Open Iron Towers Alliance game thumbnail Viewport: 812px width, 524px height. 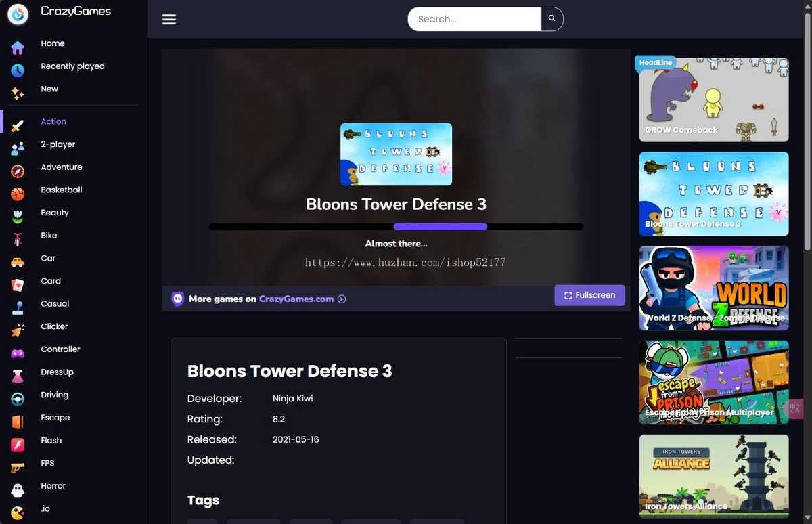click(714, 477)
